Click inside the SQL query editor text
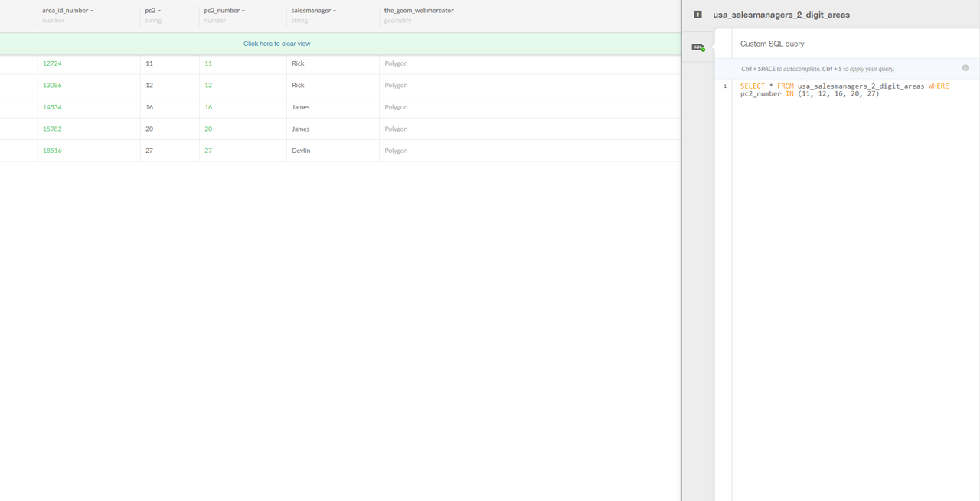 (844, 89)
